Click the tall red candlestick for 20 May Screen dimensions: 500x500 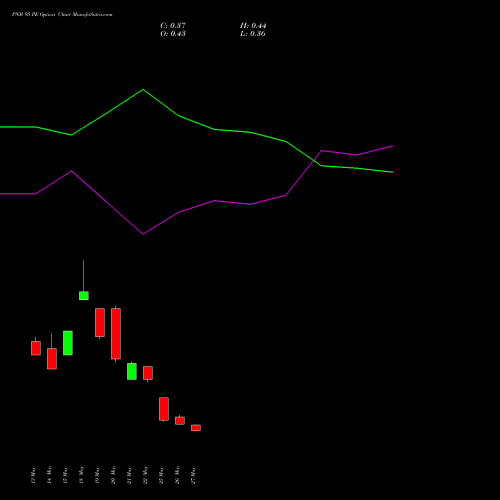click(x=116, y=334)
